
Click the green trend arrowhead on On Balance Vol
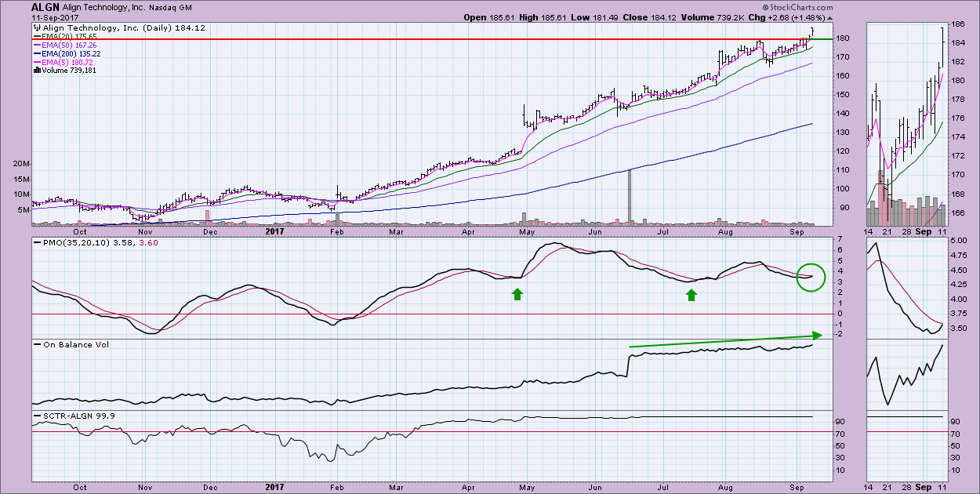(x=817, y=335)
